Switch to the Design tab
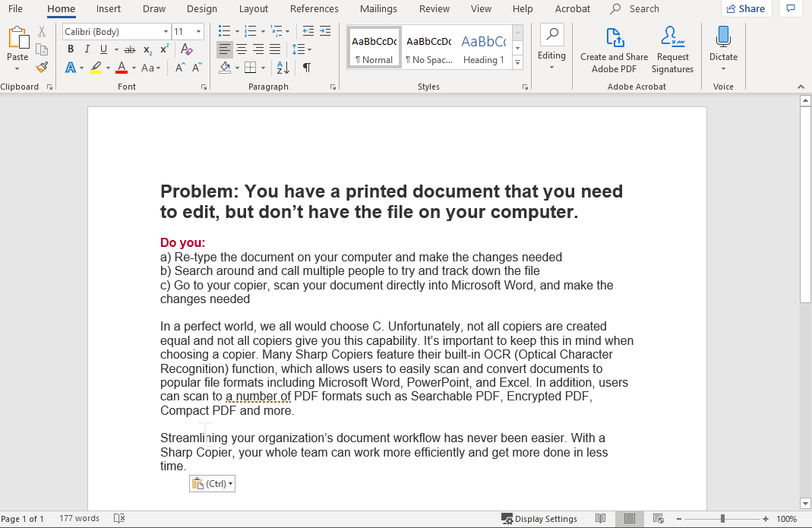This screenshot has width=812, height=528. point(202,9)
